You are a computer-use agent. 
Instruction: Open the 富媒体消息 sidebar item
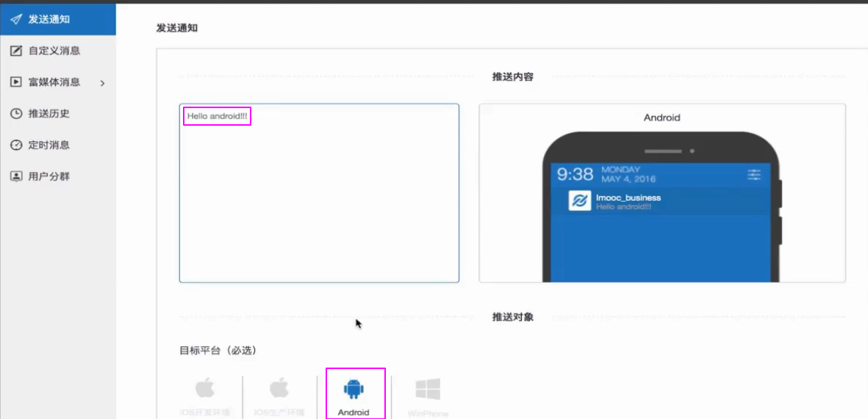pos(57,82)
